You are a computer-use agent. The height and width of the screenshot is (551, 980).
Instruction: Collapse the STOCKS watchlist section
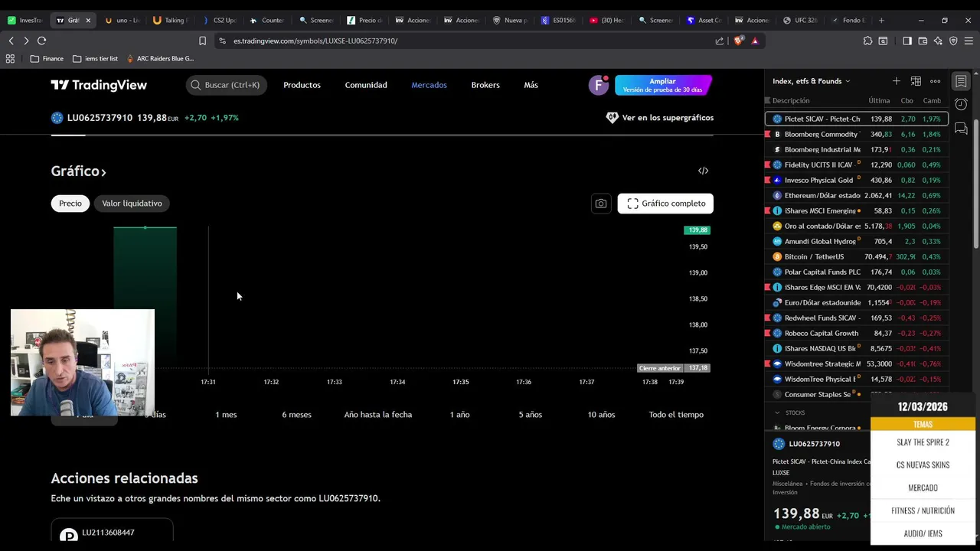(777, 412)
